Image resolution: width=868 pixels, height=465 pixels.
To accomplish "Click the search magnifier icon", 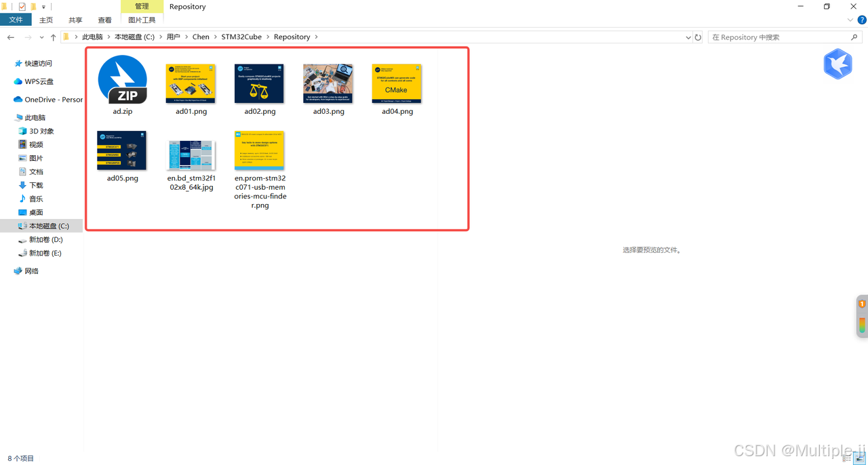I will tap(854, 37).
